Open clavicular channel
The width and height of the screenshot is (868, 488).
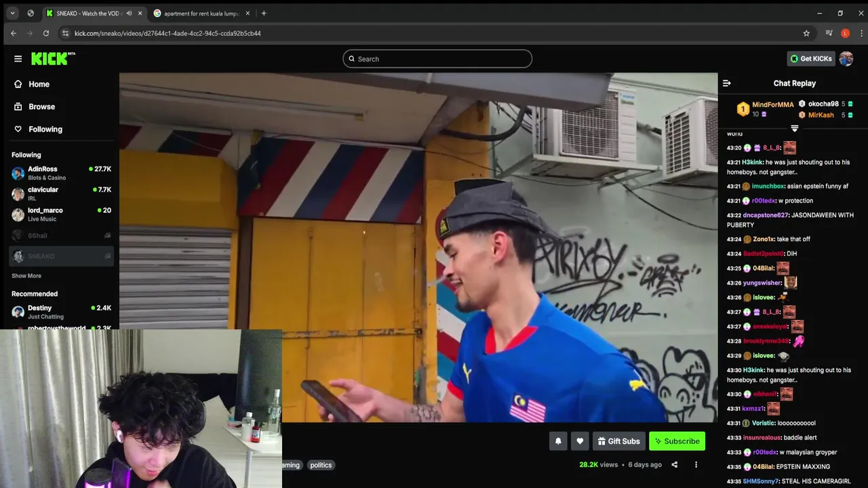click(x=61, y=194)
